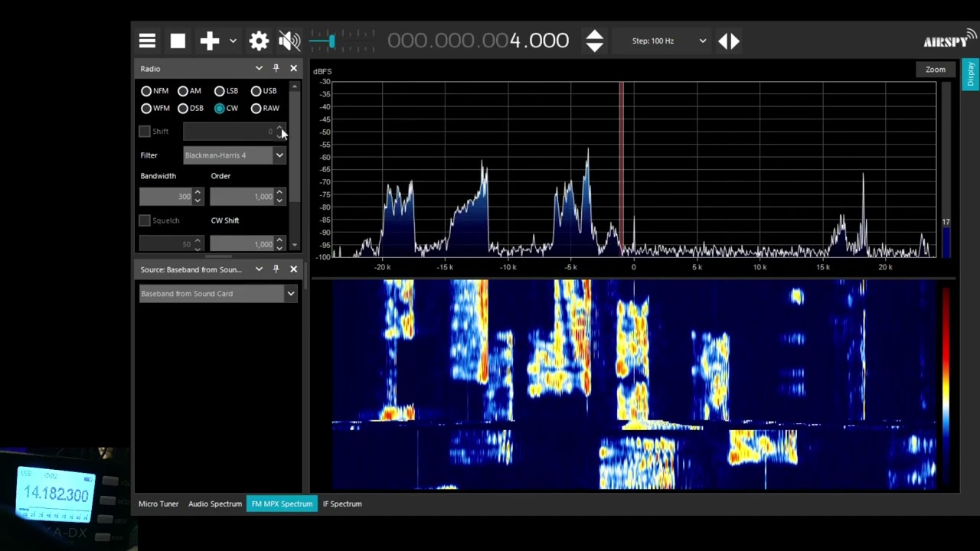Select CW demodulation mode

pyautogui.click(x=226, y=109)
